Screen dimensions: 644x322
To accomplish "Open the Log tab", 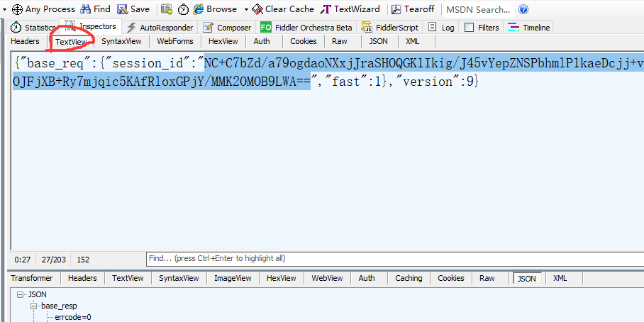I will click(x=441, y=28).
